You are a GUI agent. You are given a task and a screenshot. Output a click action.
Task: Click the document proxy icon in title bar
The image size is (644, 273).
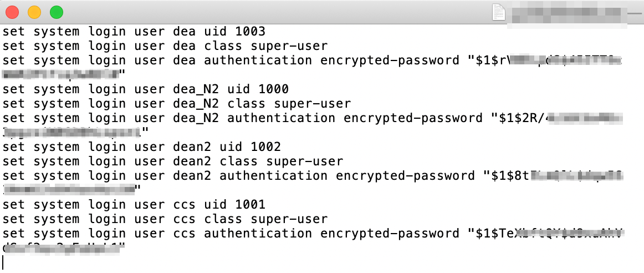click(x=499, y=12)
